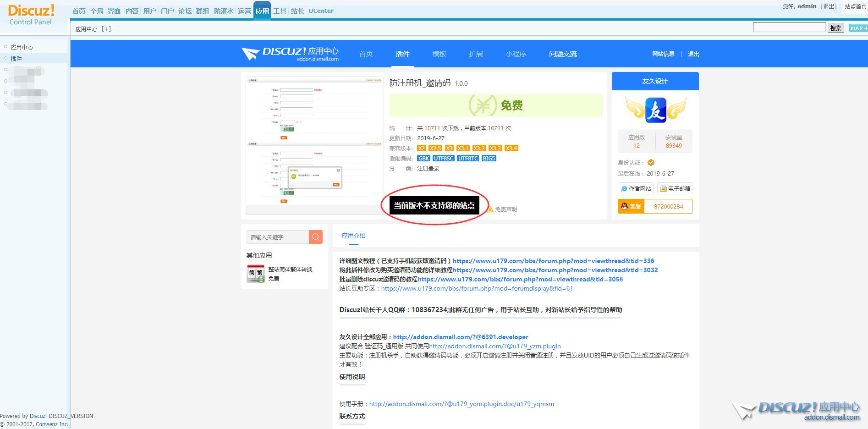The height and width of the screenshot is (429, 868).
Task: Click the 搜索 button
Action: tap(835, 28)
